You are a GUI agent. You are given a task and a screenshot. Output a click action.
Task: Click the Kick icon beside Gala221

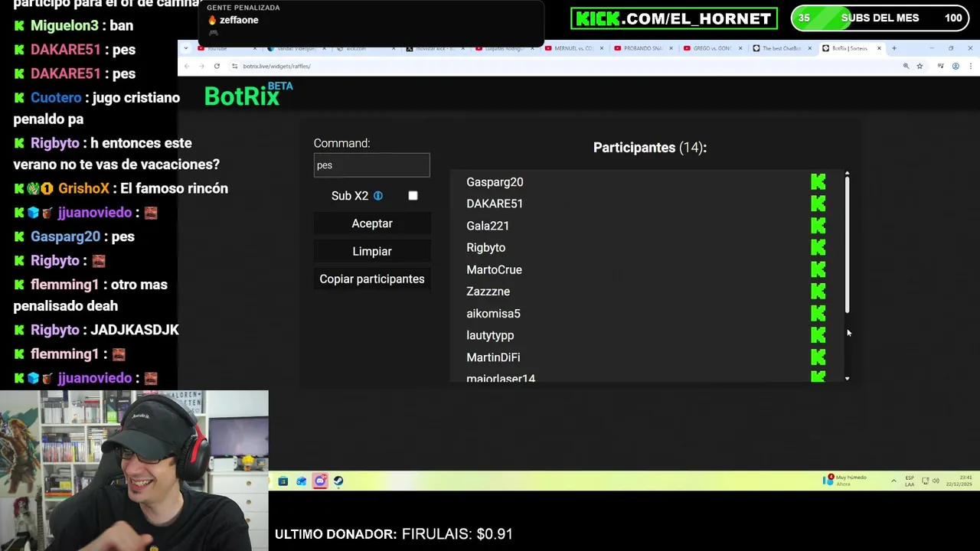(818, 226)
